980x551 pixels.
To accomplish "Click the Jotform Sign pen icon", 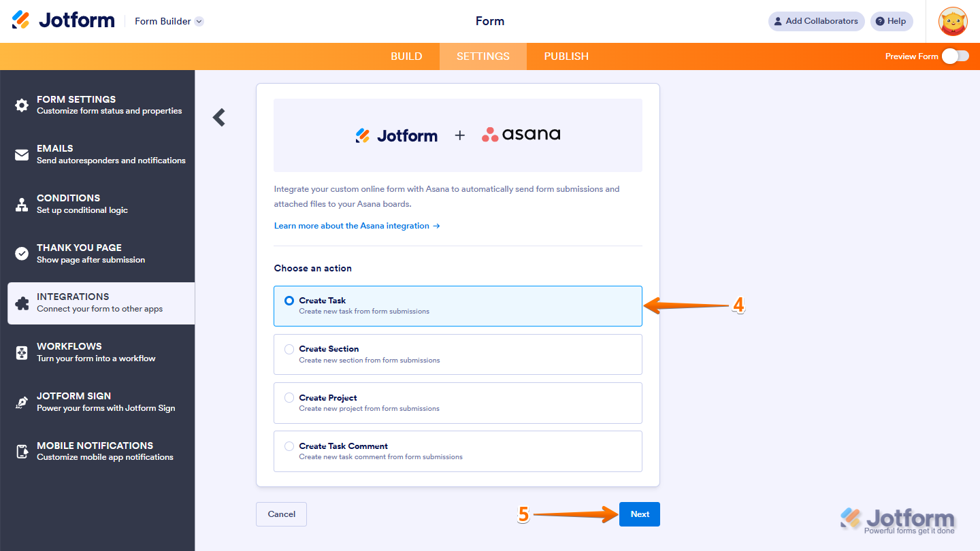I will tap(22, 401).
